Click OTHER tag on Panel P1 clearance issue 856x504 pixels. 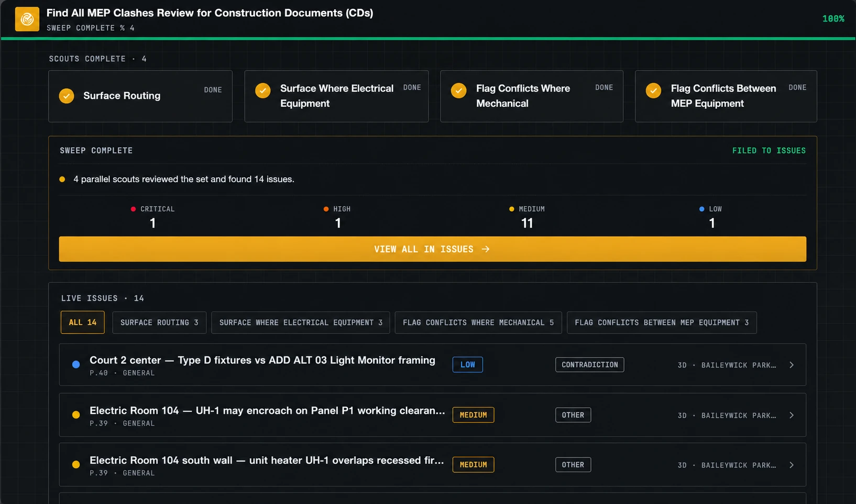tap(573, 415)
